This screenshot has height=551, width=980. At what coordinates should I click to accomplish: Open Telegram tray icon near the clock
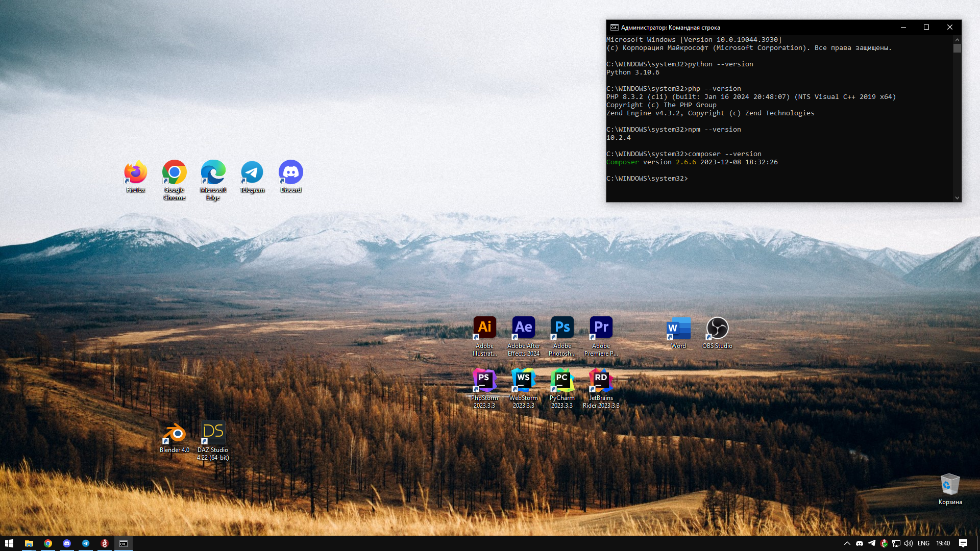(872, 543)
